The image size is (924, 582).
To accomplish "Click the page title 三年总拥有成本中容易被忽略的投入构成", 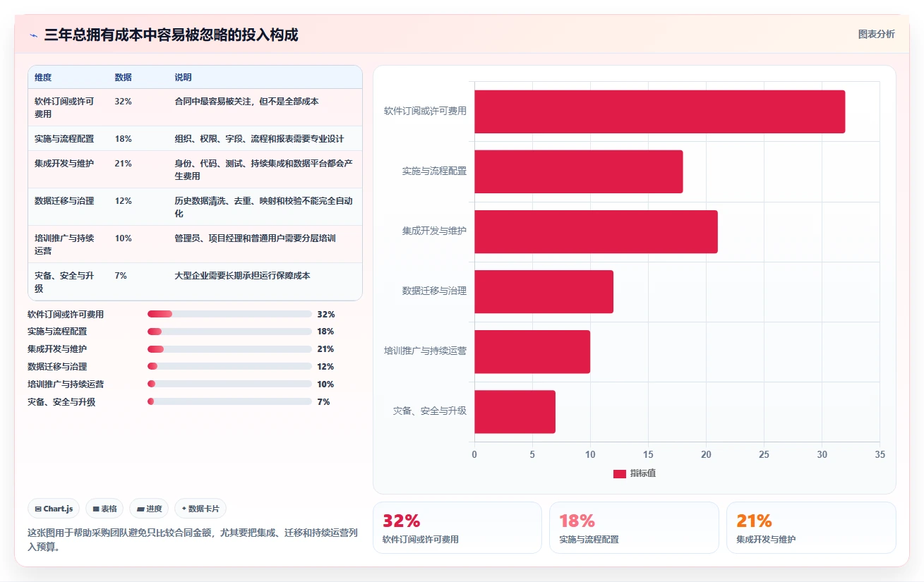I will click(172, 35).
